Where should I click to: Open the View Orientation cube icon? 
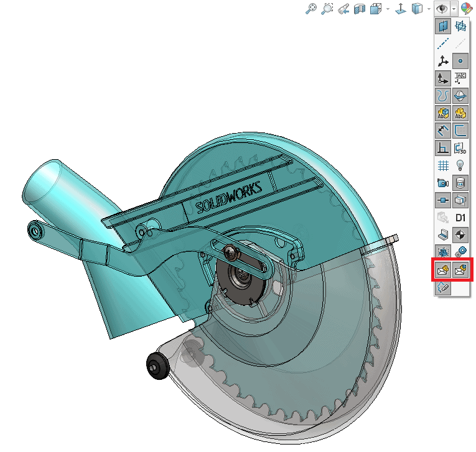(x=376, y=9)
